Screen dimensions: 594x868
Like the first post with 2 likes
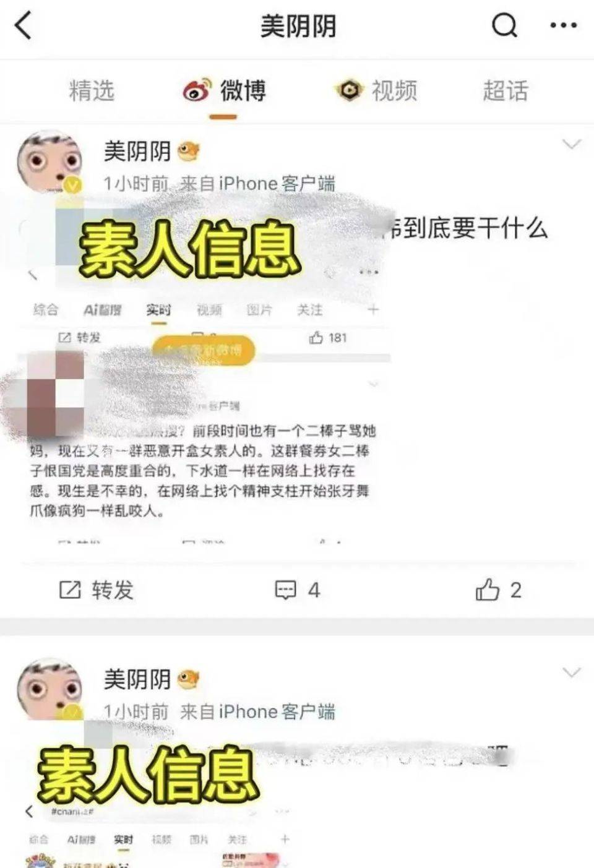tap(499, 590)
